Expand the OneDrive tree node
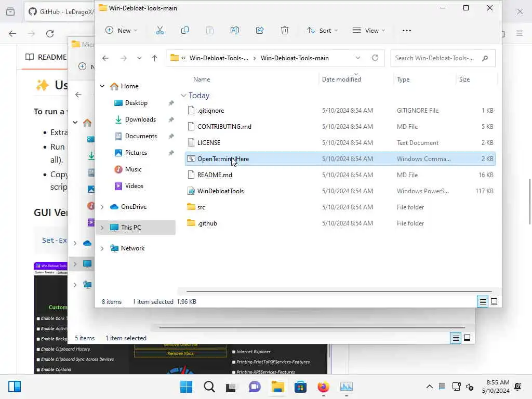Image resolution: width=532 pixels, height=399 pixels. (x=102, y=207)
